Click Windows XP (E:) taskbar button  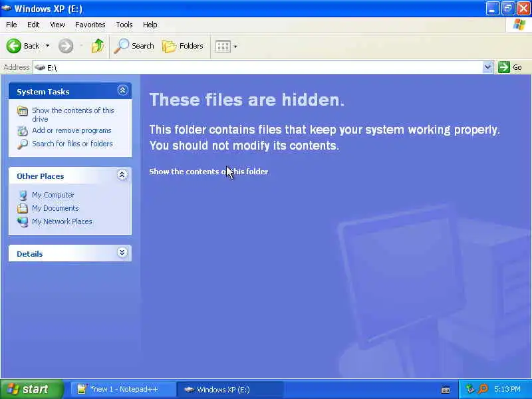point(229,390)
